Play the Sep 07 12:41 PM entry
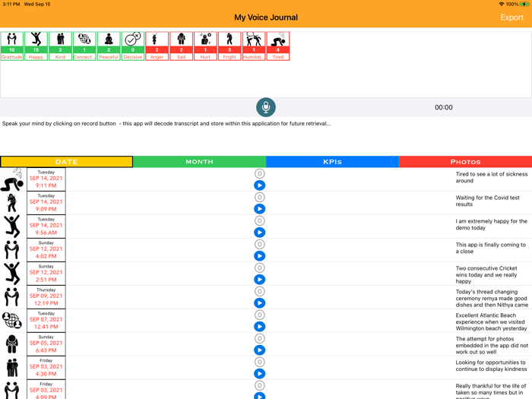 pyautogui.click(x=260, y=326)
